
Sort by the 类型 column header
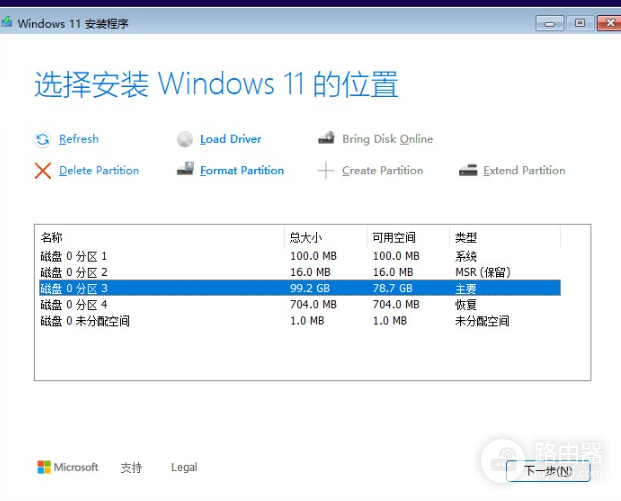(x=505, y=237)
